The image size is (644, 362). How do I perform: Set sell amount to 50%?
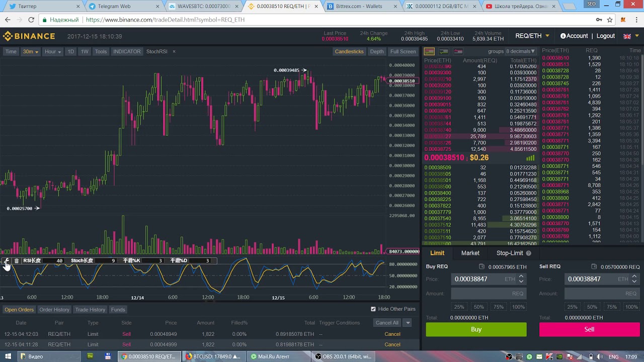pyautogui.click(x=592, y=307)
